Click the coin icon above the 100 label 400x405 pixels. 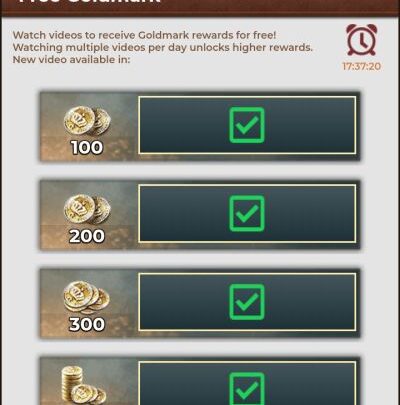(87, 121)
